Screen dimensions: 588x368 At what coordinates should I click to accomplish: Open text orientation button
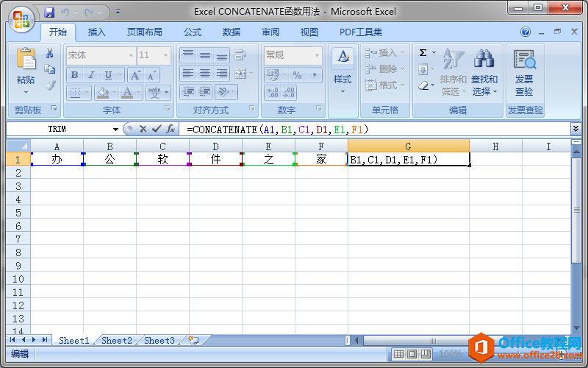tap(224, 92)
